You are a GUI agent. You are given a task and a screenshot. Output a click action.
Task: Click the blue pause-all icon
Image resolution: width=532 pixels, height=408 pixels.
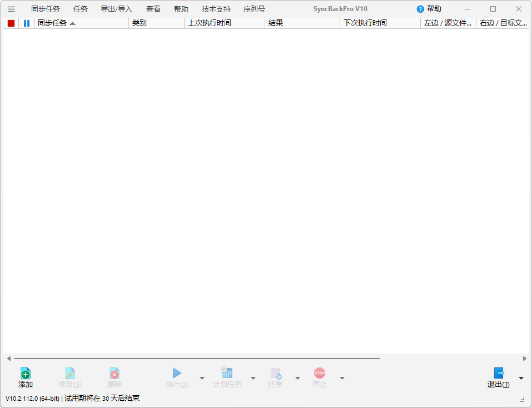pyautogui.click(x=27, y=23)
